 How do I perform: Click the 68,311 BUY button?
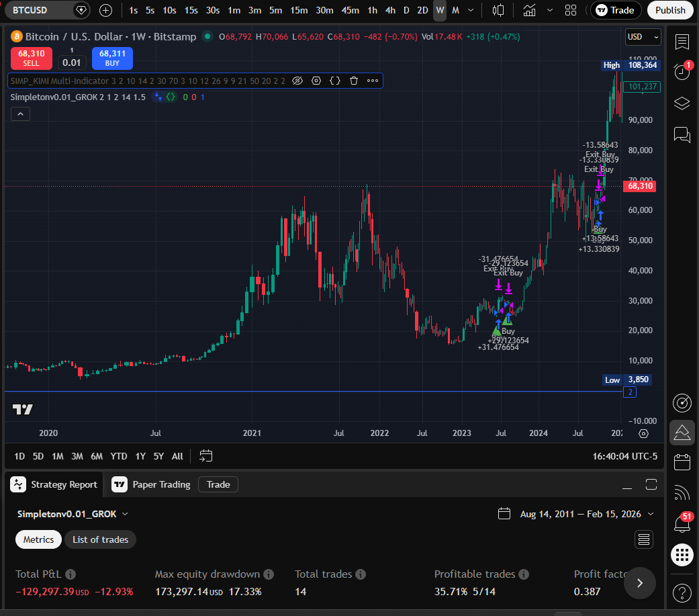click(111, 58)
